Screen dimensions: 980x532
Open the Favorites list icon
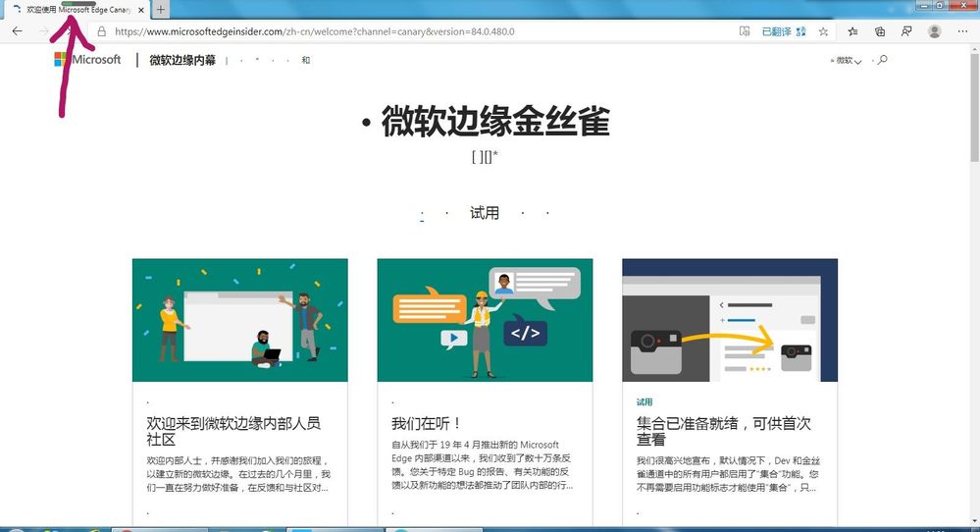pos(852,31)
